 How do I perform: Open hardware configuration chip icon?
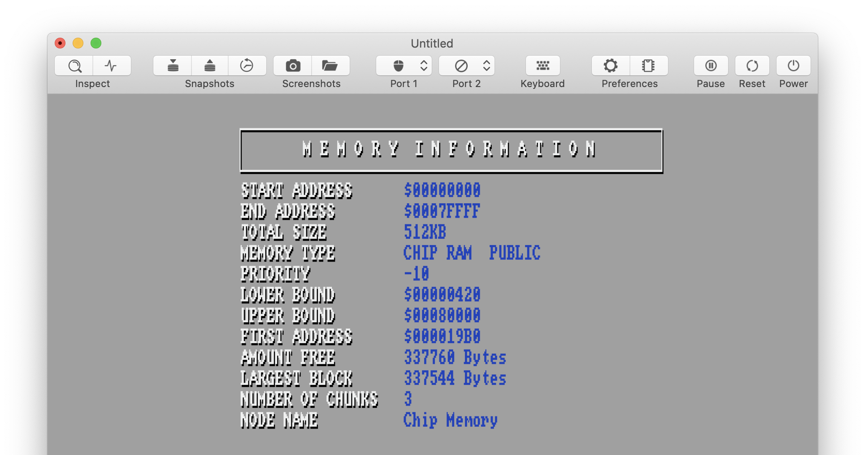(649, 66)
